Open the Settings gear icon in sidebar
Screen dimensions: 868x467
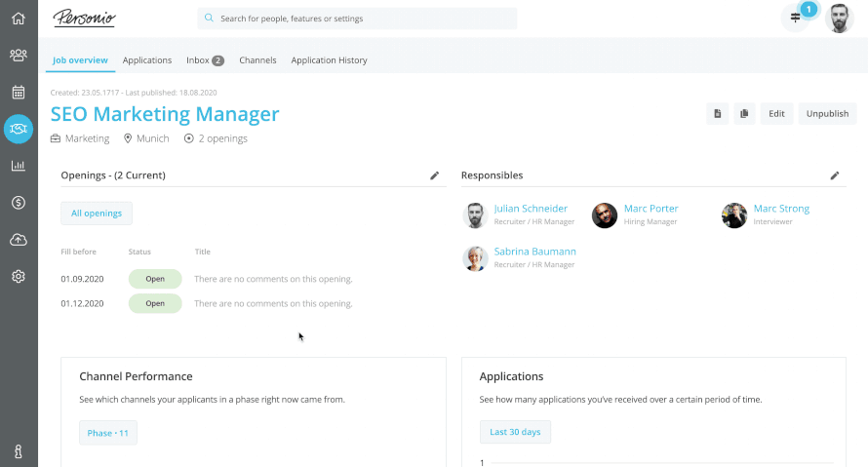[x=18, y=277]
